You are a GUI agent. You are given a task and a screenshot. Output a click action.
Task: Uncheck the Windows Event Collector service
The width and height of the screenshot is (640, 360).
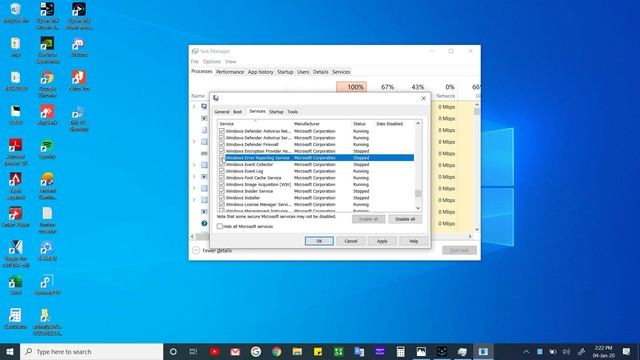tap(222, 164)
